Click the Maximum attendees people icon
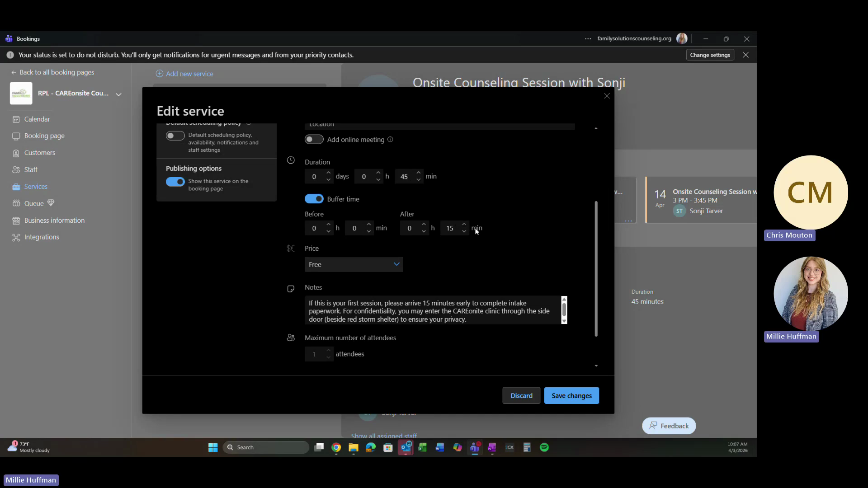This screenshot has height=488, width=868. point(291,338)
